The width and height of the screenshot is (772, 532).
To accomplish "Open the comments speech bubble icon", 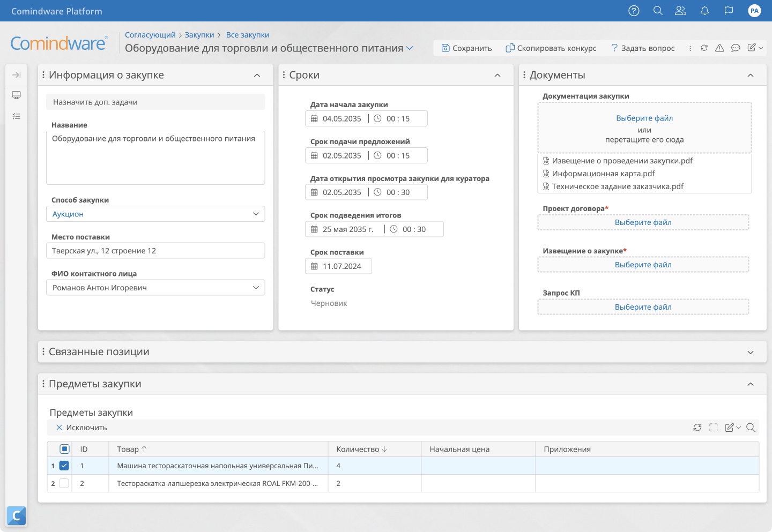I will coord(736,48).
